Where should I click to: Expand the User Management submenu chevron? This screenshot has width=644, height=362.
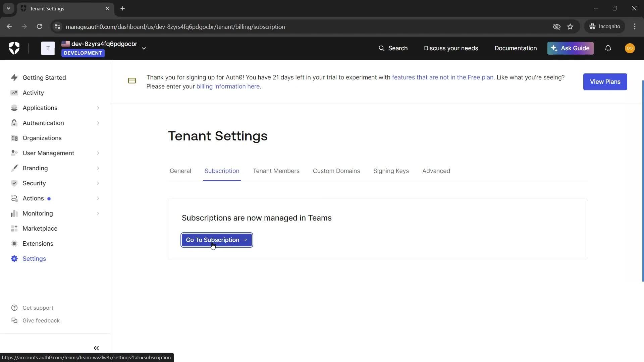click(x=98, y=153)
